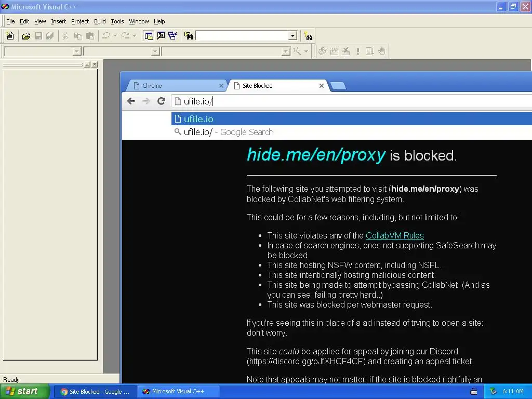Click the WizardBar actions wand icon
This screenshot has height=399, width=532.
click(297, 51)
